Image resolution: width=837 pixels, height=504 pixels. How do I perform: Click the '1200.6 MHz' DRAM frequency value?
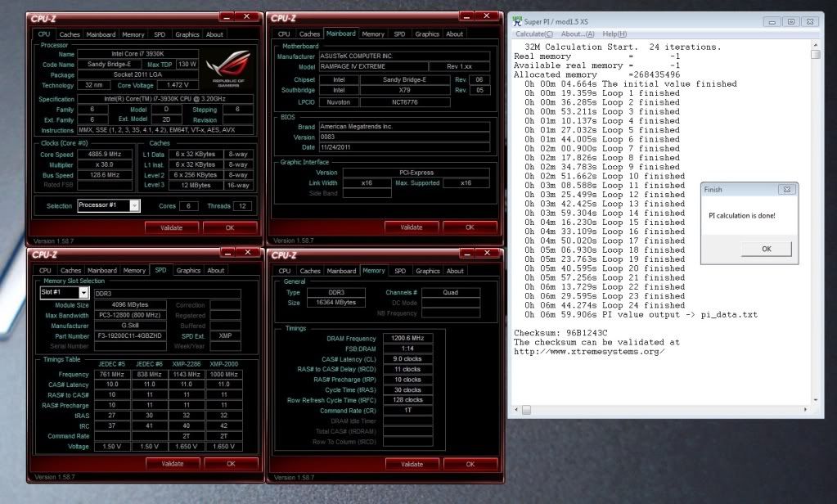[x=407, y=339]
